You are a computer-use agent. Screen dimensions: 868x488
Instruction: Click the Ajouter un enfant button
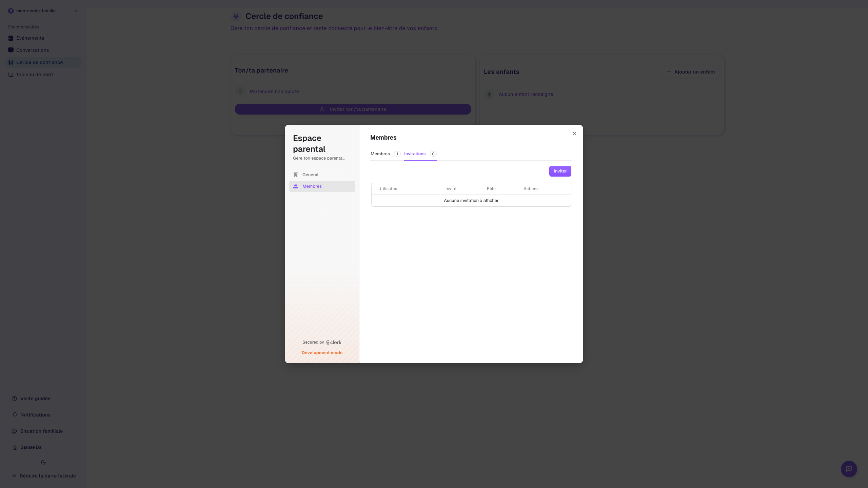click(x=691, y=72)
